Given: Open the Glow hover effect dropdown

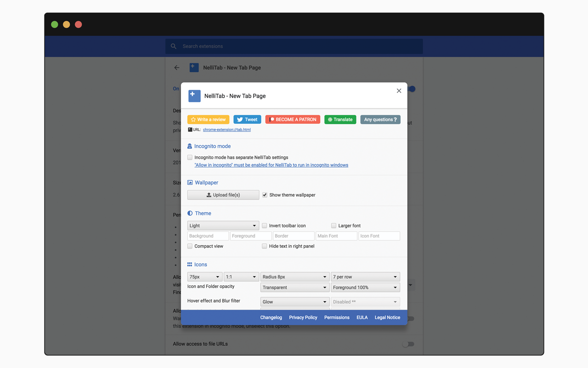Looking at the screenshot, I should [x=295, y=302].
